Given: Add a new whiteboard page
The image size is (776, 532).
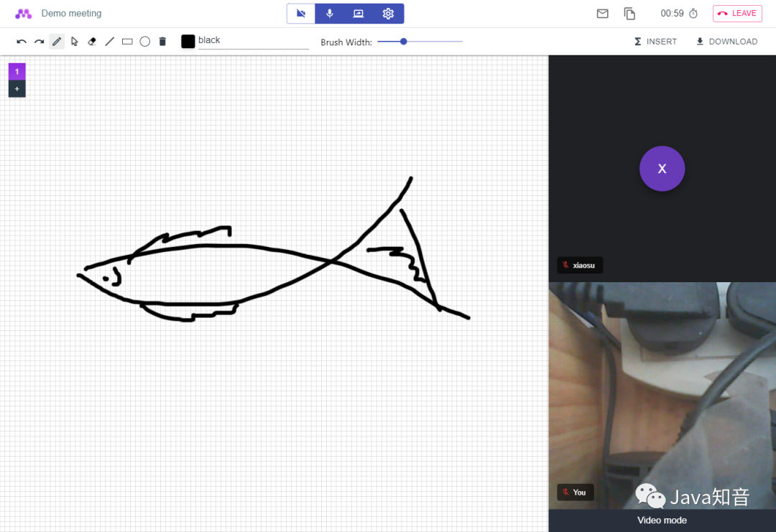Looking at the screenshot, I should 17,89.
